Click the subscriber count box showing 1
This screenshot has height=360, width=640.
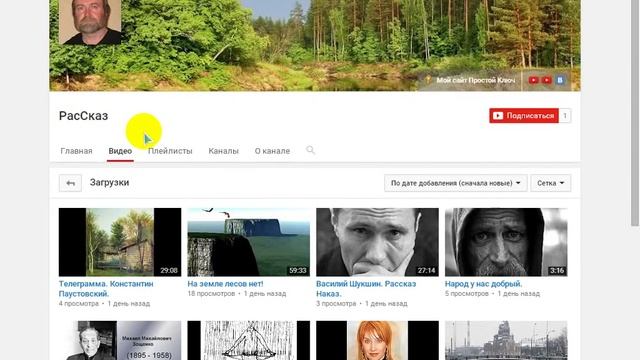[565, 116]
